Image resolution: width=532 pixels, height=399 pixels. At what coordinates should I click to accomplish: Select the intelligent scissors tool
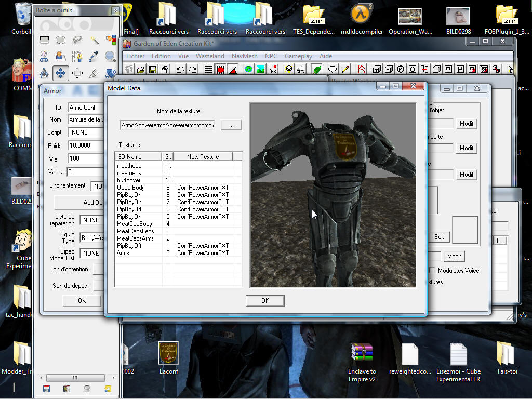[45, 56]
